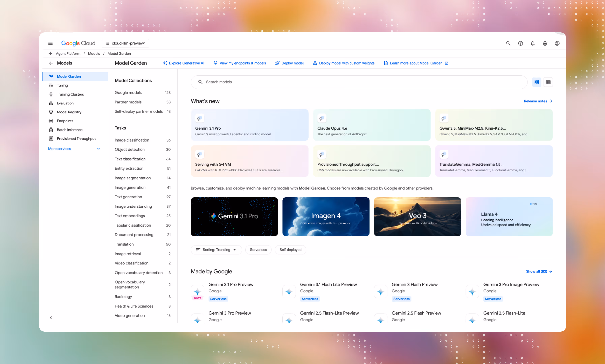Open the cloud-llm-preview1 project picker
Viewport: 605px width, 364px height.
(125, 43)
